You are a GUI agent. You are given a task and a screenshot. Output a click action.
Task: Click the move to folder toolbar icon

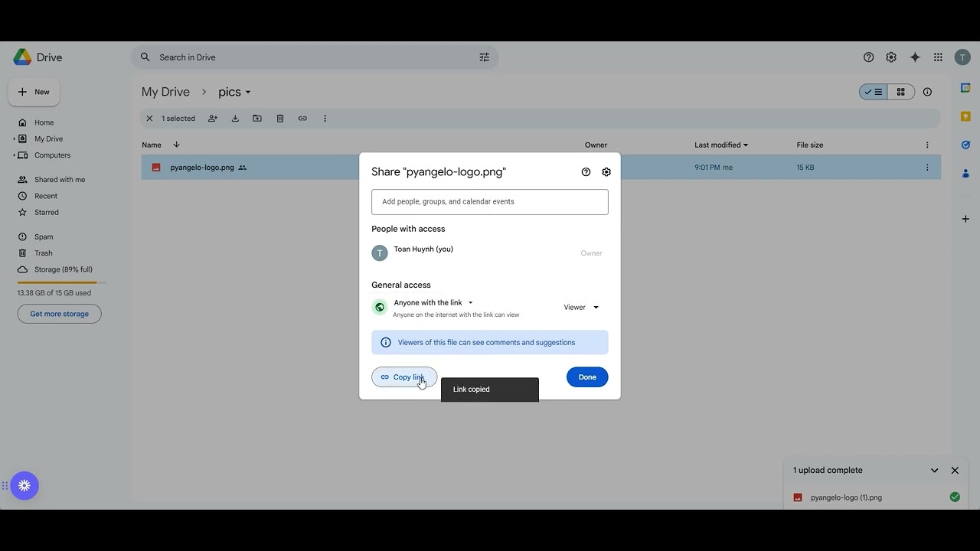pyautogui.click(x=257, y=119)
